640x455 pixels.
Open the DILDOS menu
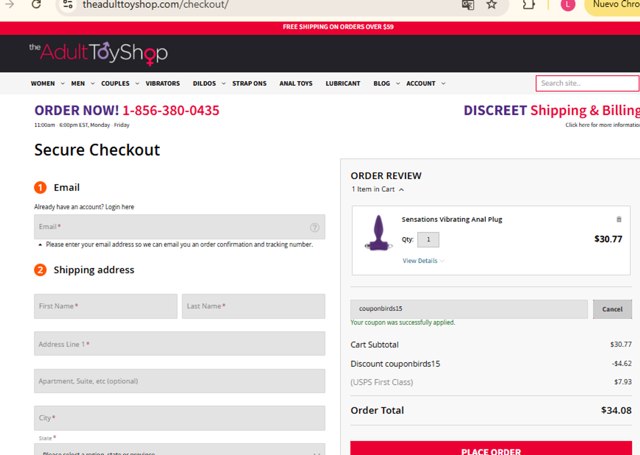pos(204,83)
